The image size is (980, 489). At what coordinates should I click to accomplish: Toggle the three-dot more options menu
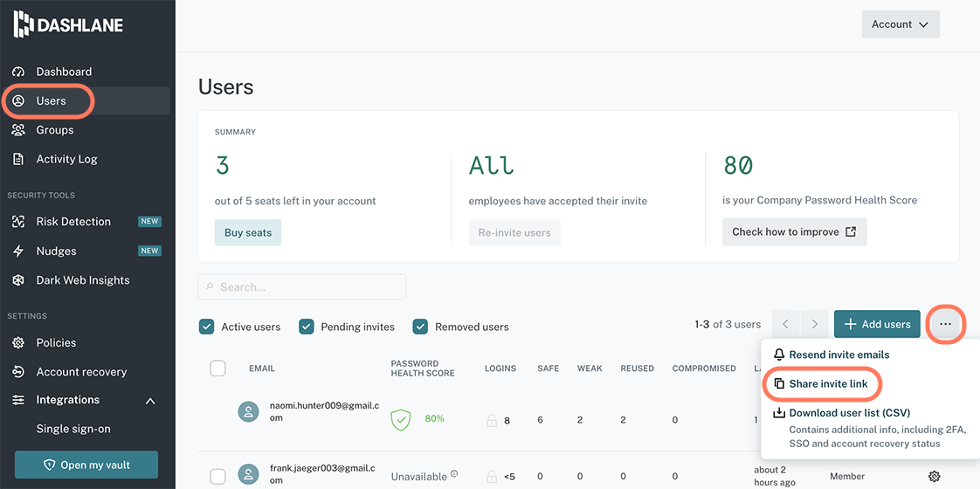[x=945, y=324]
